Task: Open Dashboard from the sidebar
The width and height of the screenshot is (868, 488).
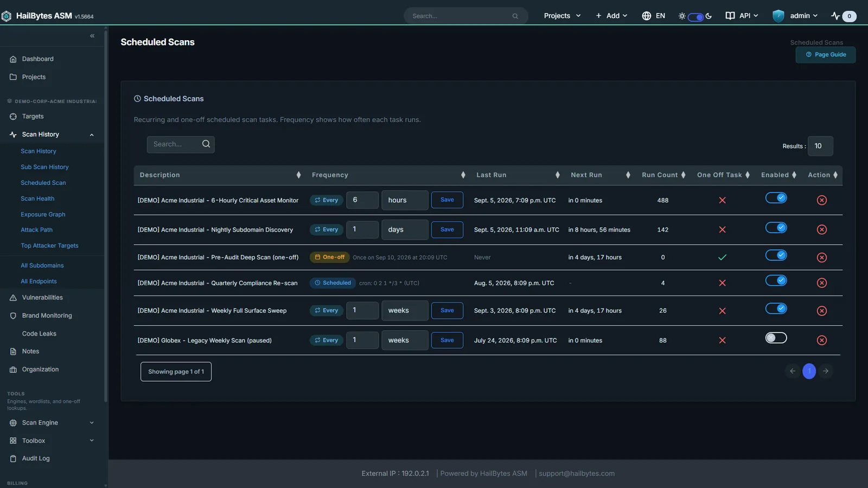Action: (37, 59)
